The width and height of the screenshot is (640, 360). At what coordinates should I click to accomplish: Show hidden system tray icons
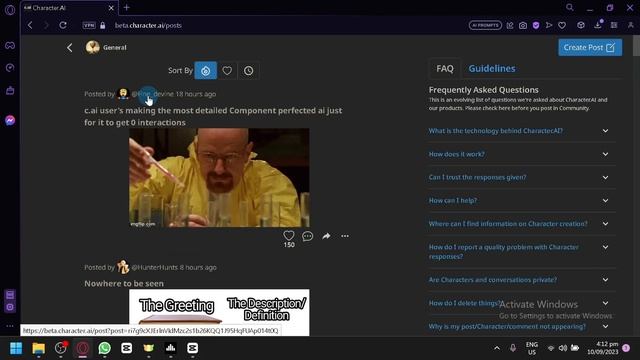[x=497, y=348]
